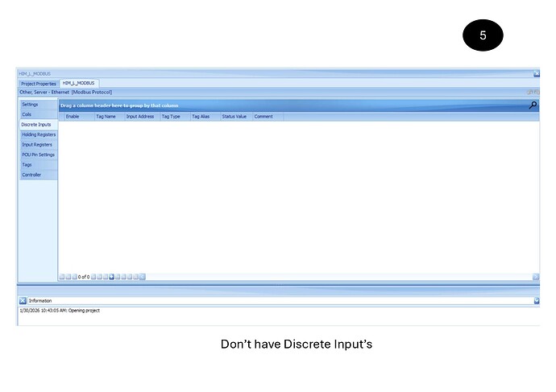Click the magnifier search icon in grid header
Screen dimensions: 556x392
click(x=533, y=105)
